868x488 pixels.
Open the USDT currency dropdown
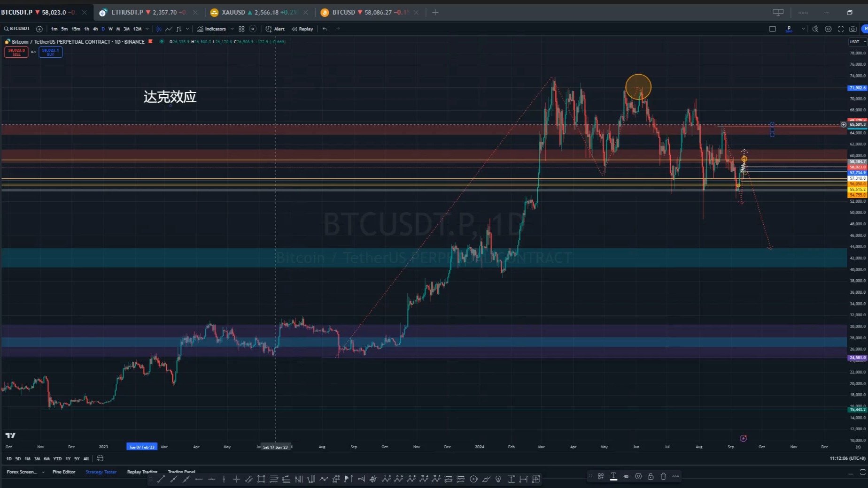point(858,42)
